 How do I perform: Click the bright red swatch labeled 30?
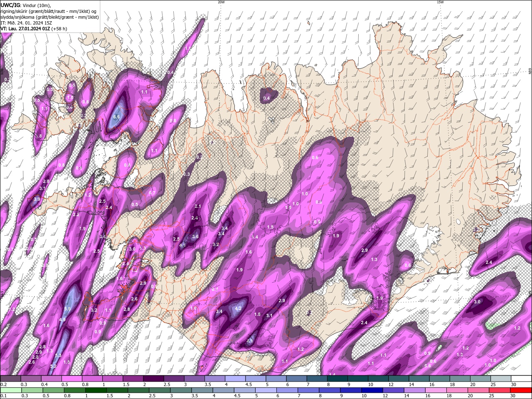(x=521, y=390)
